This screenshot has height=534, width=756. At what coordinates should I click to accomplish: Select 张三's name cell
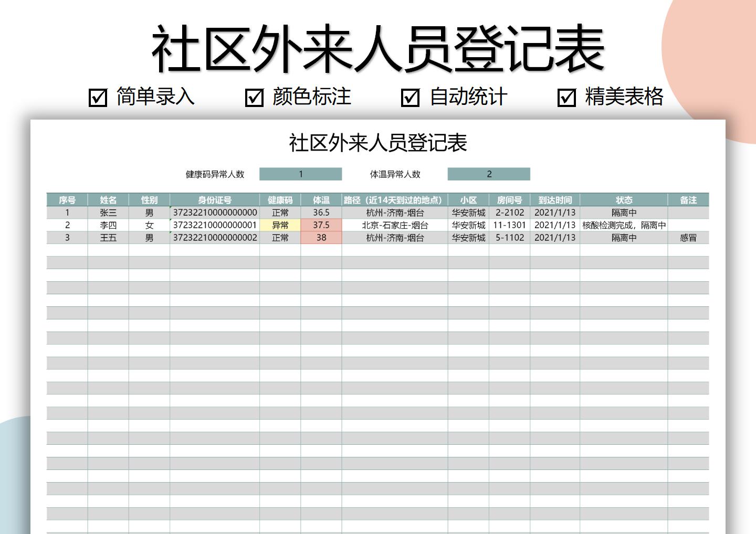pyautogui.click(x=108, y=212)
